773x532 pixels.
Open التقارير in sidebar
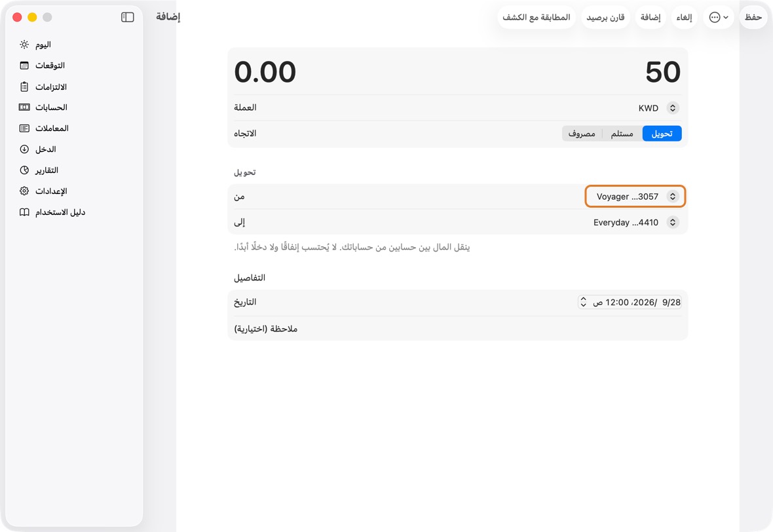(47, 170)
